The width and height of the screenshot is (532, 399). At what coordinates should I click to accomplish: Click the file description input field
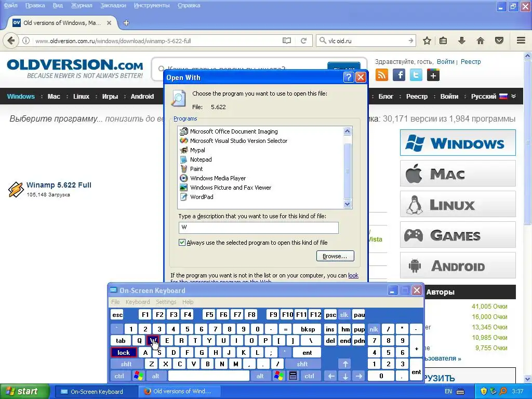pos(259,228)
